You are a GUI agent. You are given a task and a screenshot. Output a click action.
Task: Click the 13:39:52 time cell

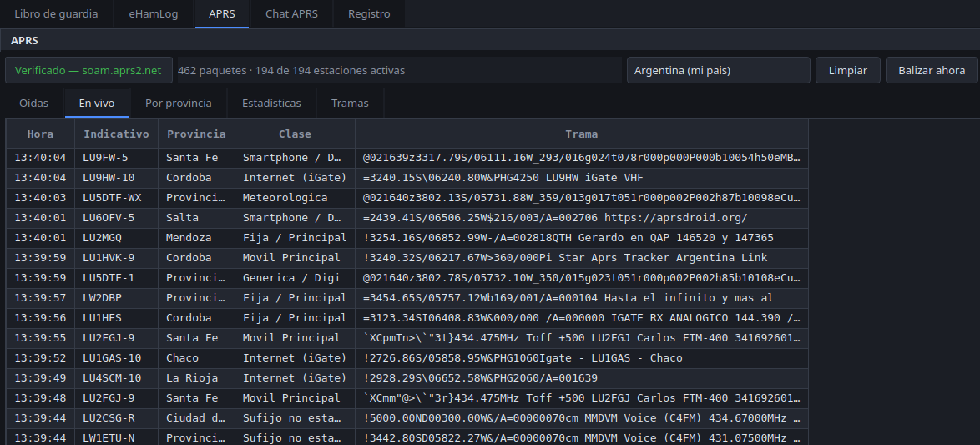coord(41,357)
